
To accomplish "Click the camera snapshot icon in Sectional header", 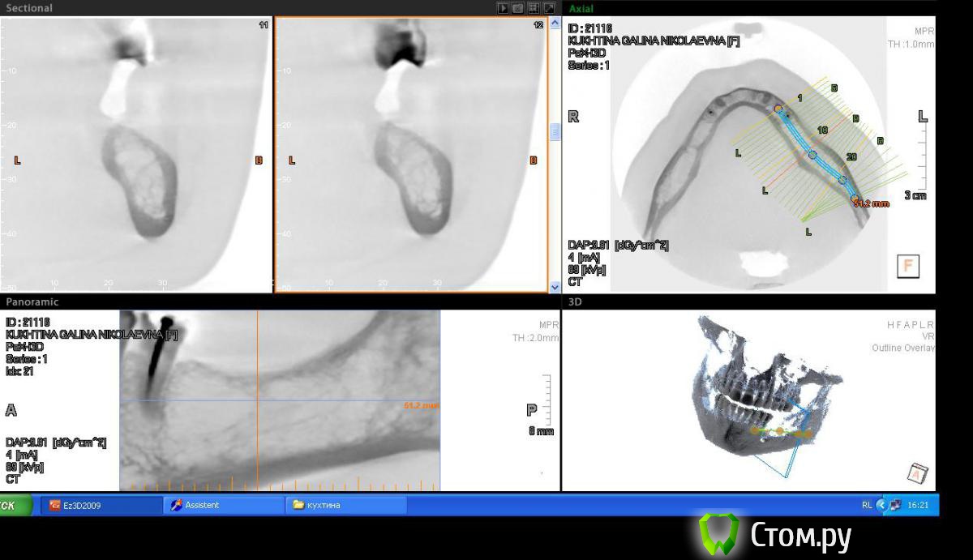I will tap(518, 8).
